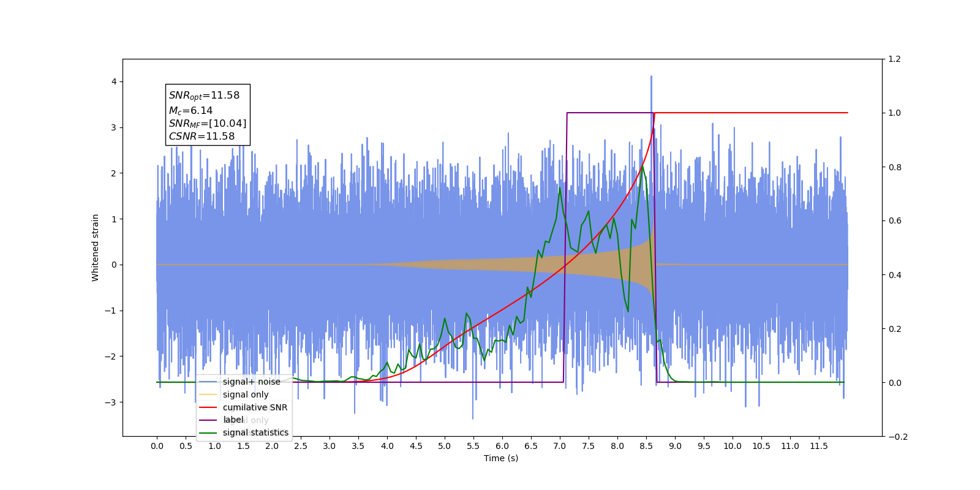Click the 6.0 tick on time axis
Viewport: 980px width, 490px height.
pyautogui.click(x=502, y=446)
